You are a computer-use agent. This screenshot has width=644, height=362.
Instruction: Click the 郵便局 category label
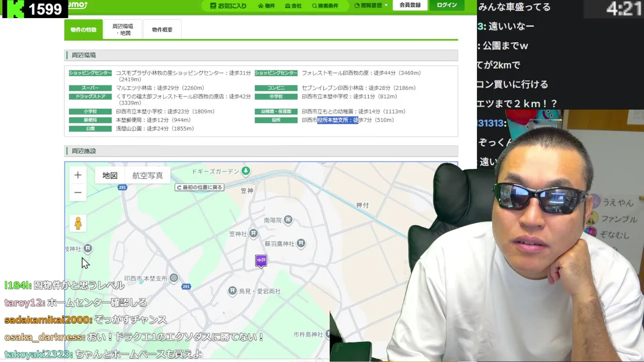[x=90, y=120]
